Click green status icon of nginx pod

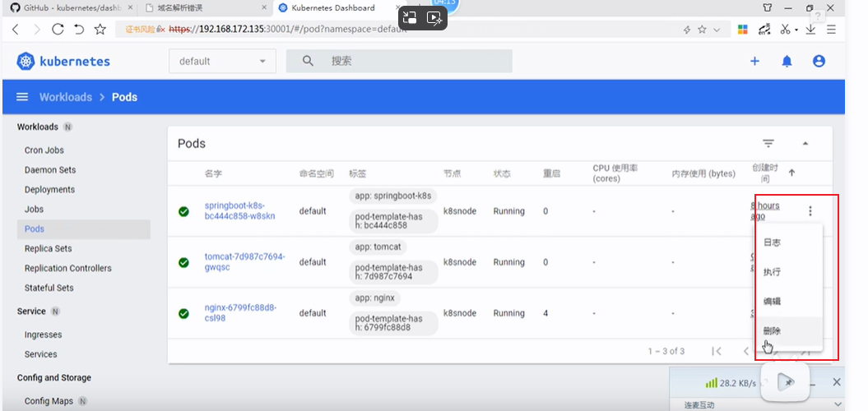tap(183, 314)
